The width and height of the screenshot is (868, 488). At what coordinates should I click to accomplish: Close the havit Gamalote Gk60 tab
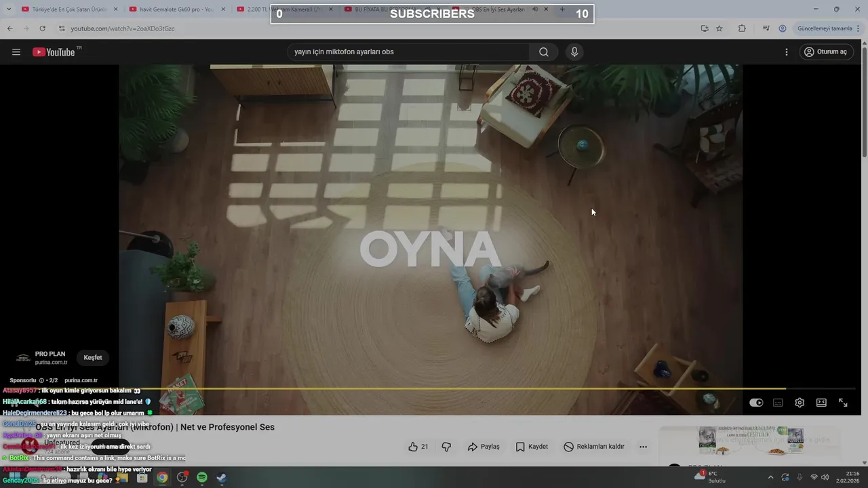tap(223, 9)
